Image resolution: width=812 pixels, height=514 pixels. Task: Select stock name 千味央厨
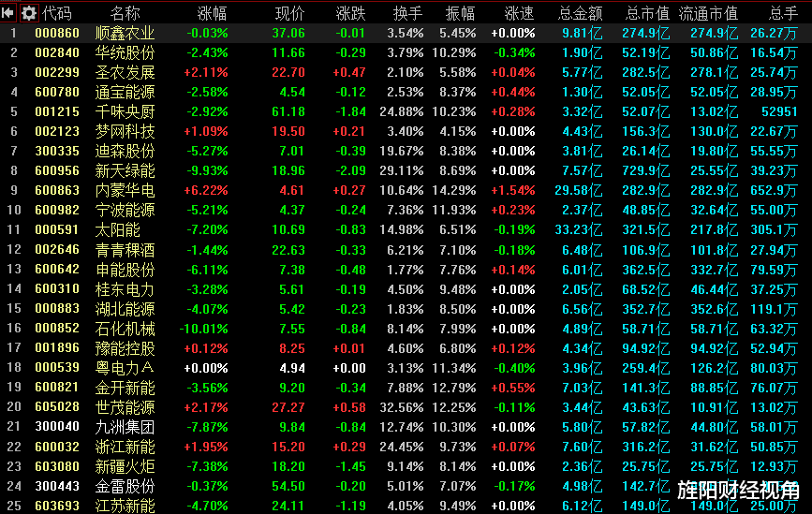[x=125, y=111]
